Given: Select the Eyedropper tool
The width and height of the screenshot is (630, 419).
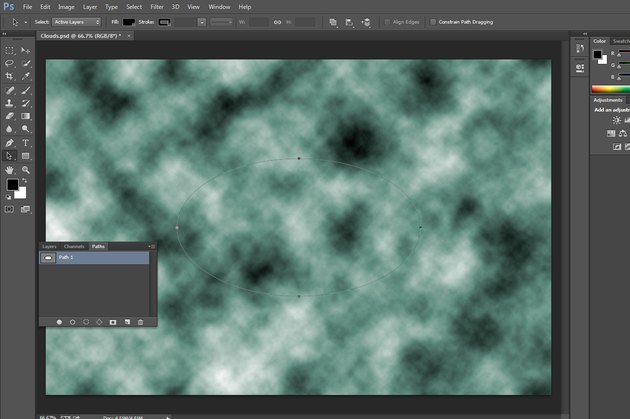Looking at the screenshot, I should coord(25,76).
